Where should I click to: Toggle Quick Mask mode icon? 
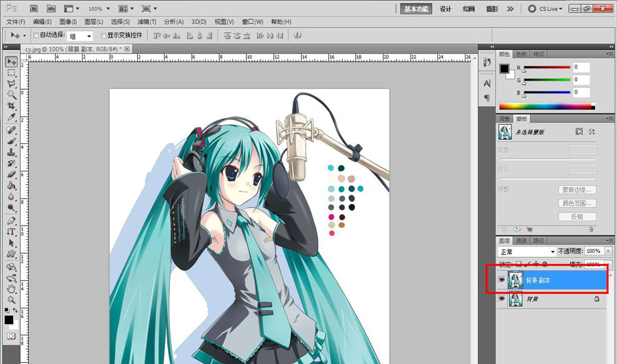(11, 336)
